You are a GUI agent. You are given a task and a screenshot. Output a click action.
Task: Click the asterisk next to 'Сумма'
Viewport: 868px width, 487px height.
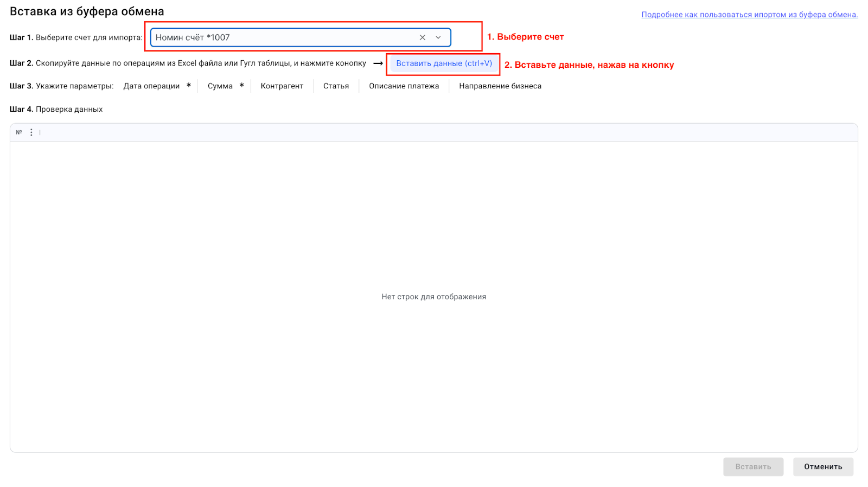pos(242,86)
